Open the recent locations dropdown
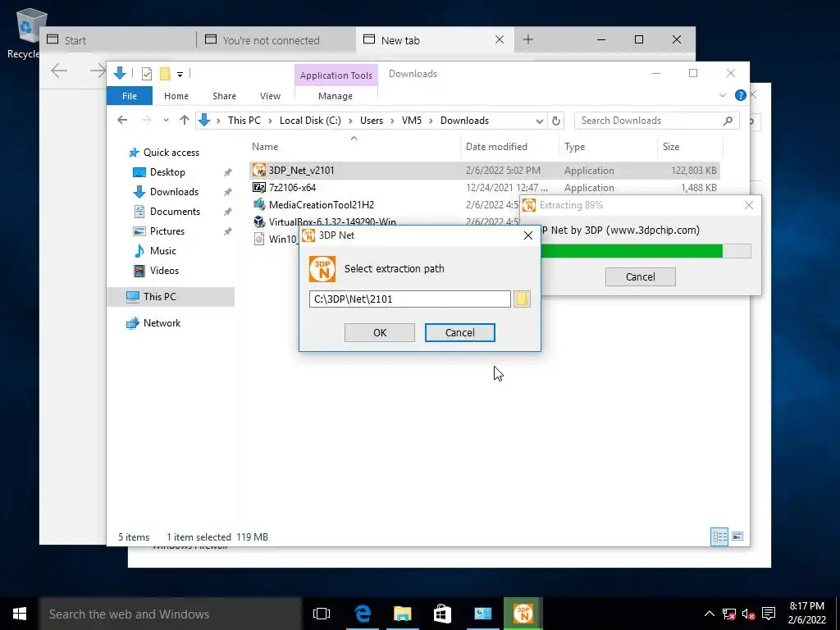This screenshot has height=630, width=840. click(166, 121)
